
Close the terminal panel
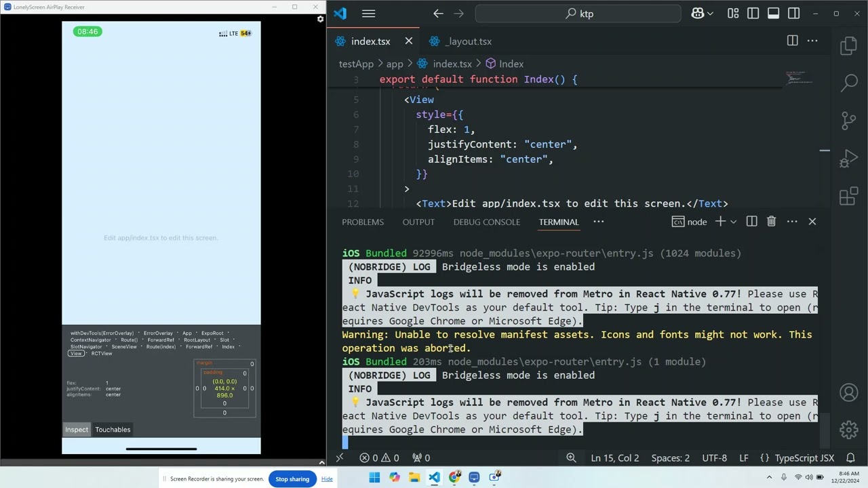coord(812,222)
